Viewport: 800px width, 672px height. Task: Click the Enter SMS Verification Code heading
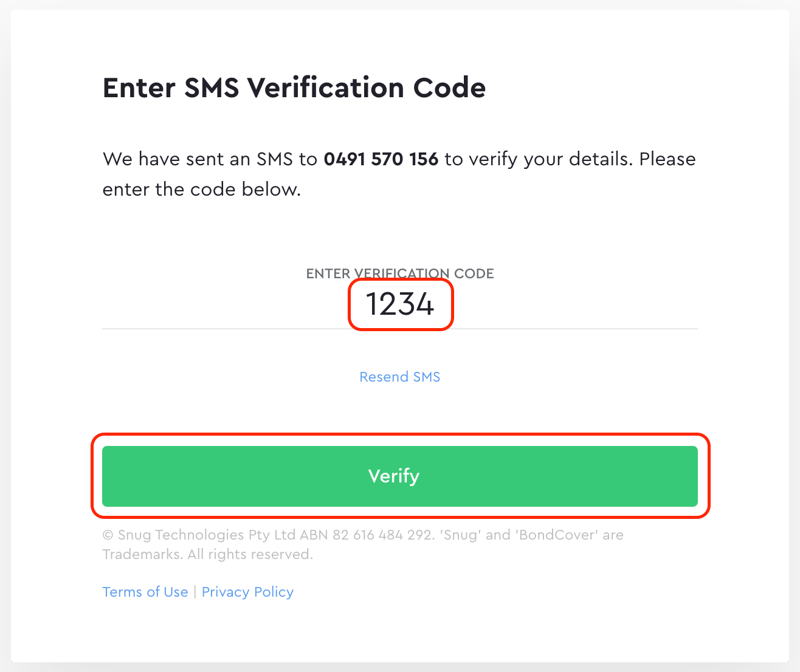point(294,87)
